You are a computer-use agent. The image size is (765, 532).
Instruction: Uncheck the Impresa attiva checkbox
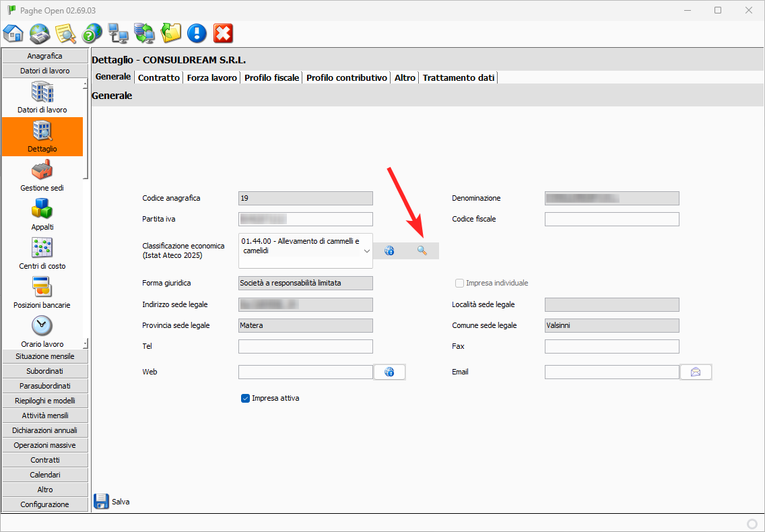tap(246, 399)
